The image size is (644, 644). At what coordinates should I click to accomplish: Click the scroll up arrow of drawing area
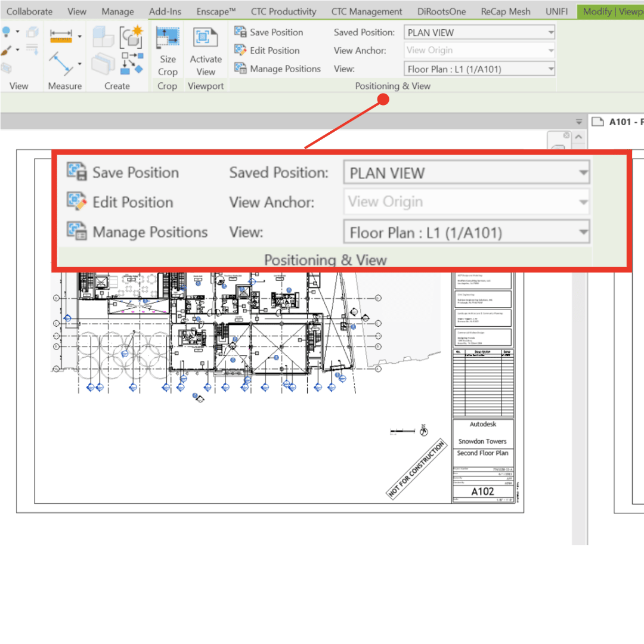pos(578,138)
